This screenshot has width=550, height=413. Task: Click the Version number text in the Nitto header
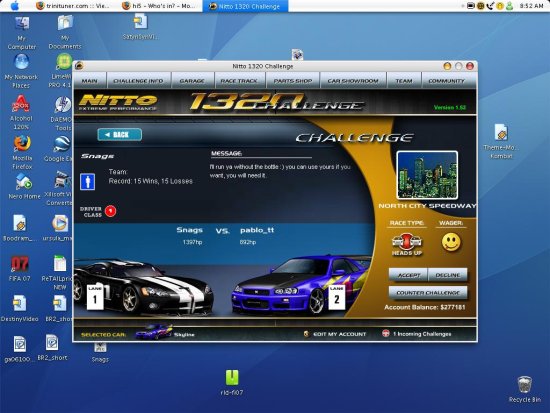click(450, 107)
